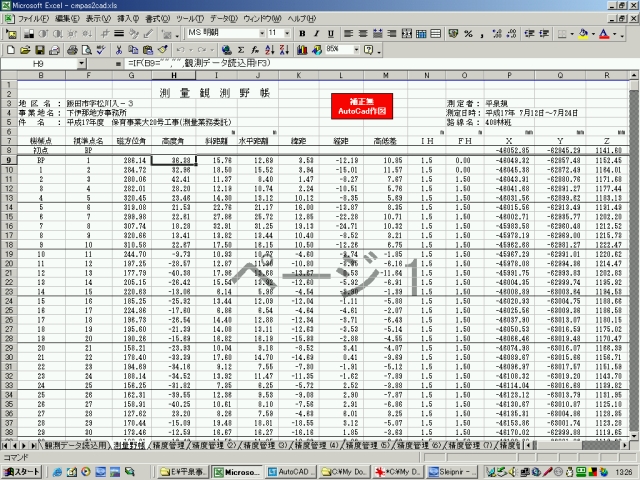The width and height of the screenshot is (640, 480).
Task: Click the Sort Ascending icon
Action: 255,48
